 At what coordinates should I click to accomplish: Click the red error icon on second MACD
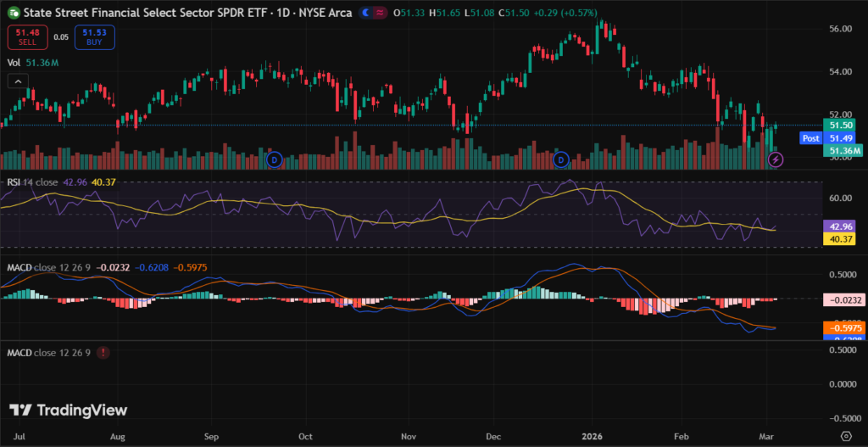(x=103, y=352)
